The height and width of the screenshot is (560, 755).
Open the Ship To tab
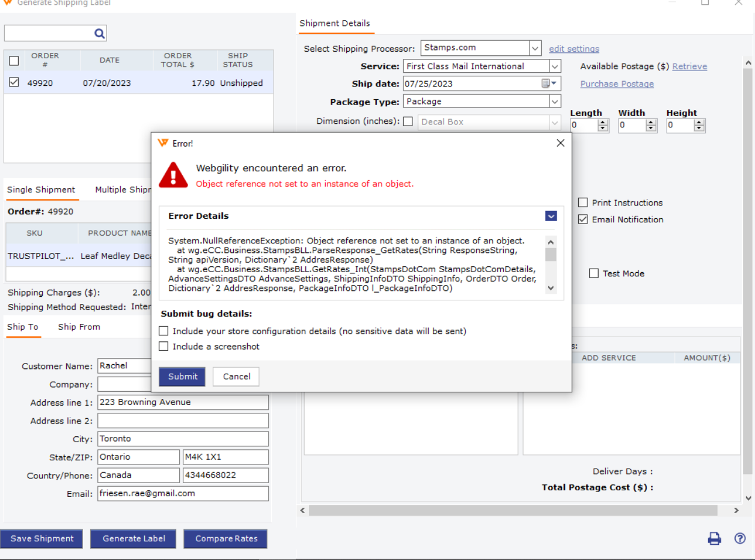[23, 327]
